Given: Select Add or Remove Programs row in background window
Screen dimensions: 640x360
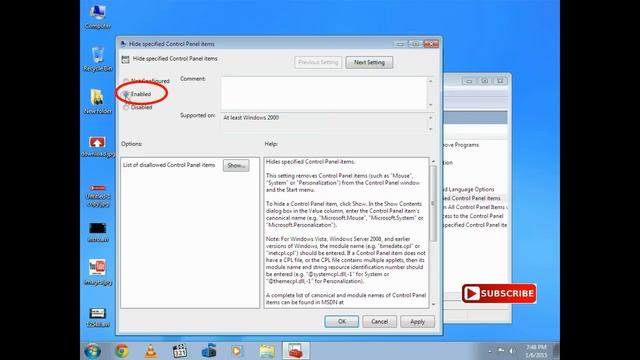Looking at the screenshot, I should (x=461, y=145).
